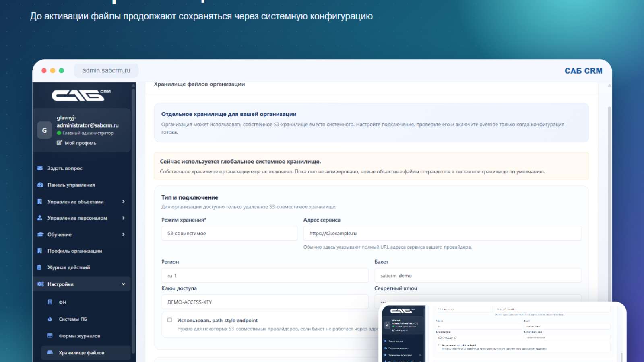Screen dimensions: 644x362
Task: Expand Управление персоналом chevron
Action: point(124,218)
